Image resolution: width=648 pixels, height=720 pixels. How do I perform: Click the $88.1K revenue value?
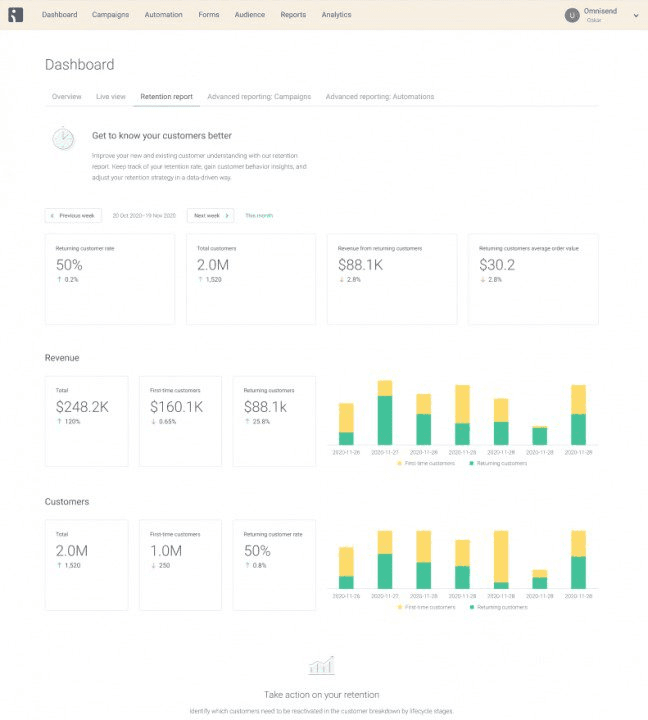point(361,265)
